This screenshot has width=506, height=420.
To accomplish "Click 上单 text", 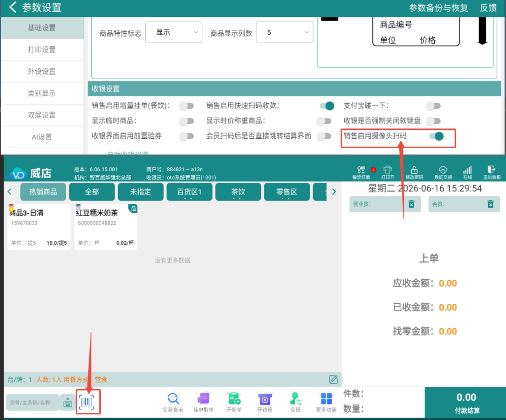I will pyautogui.click(x=429, y=258).
